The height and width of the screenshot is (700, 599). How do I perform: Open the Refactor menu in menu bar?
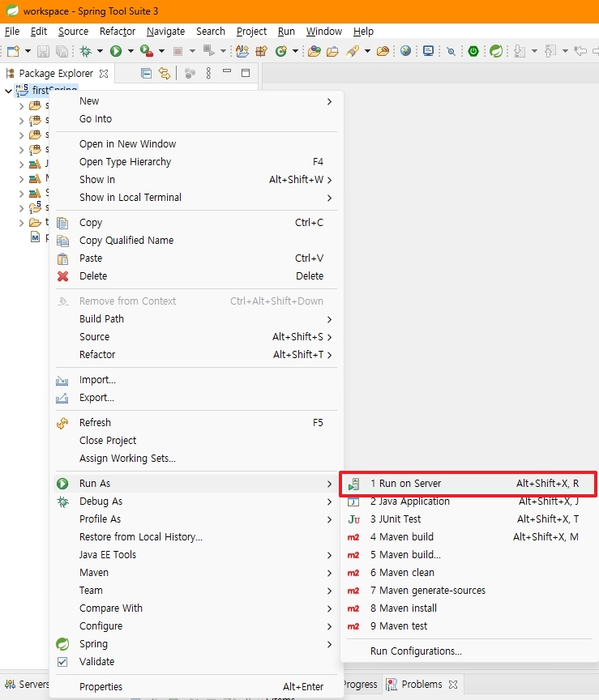tap(118, 32)
